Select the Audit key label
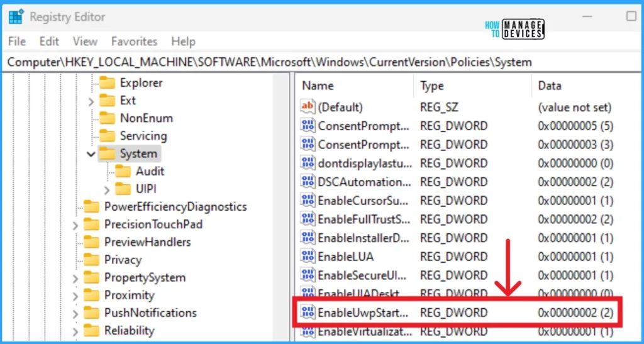The image size is (644, 344). tap(150, 171)
